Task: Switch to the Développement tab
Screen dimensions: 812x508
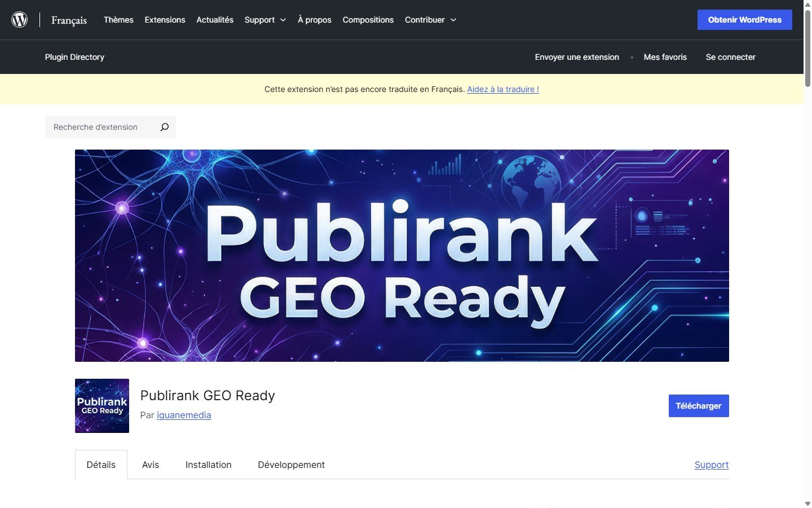Action: (x=291, y=465)
